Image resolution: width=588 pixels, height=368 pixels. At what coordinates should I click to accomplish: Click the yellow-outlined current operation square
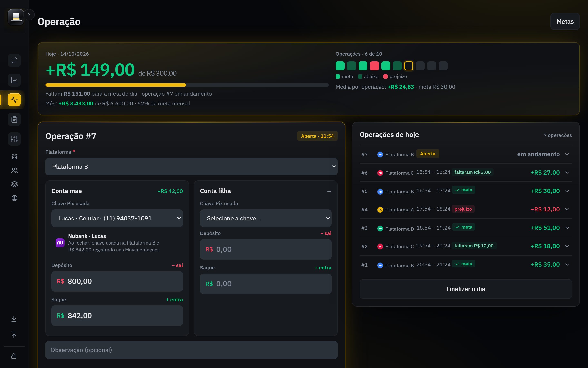pyautogui.click(x=409, y=66)
